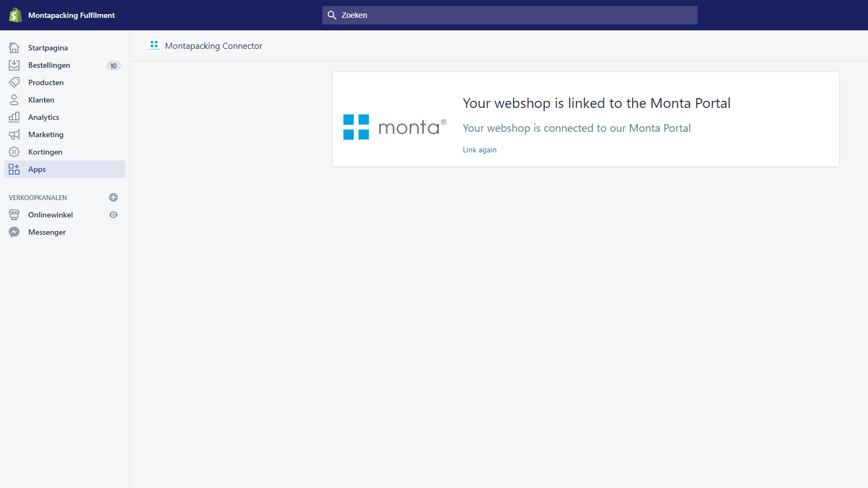Switch to Montapacking Connector breadcrumb
The width and height of the screenshot is (868, 488).
pos(214,46)
